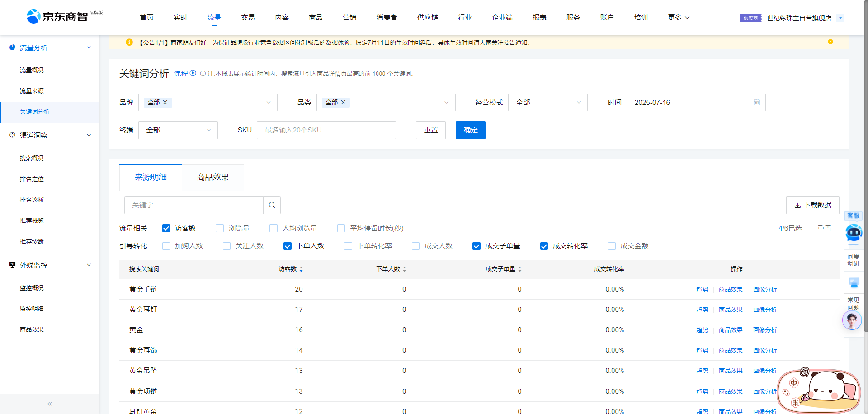Focus the SKU input field
868x414 pixels.
(326, 130)
